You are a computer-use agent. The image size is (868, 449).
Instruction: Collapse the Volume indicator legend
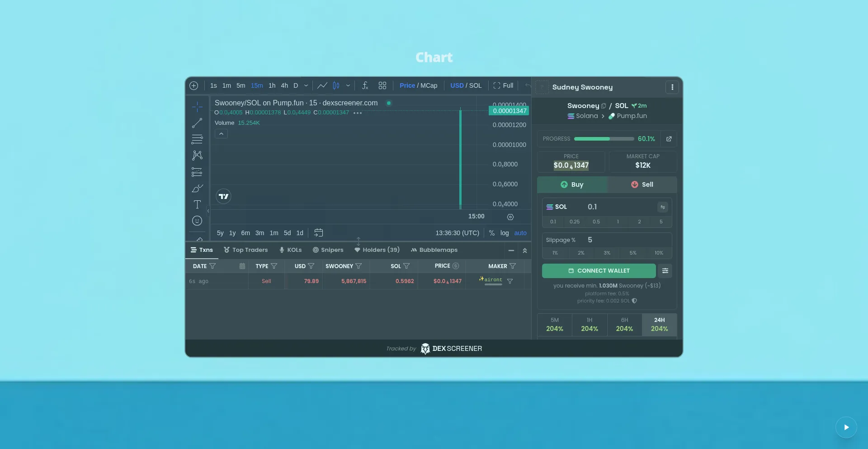click(221, 134)
